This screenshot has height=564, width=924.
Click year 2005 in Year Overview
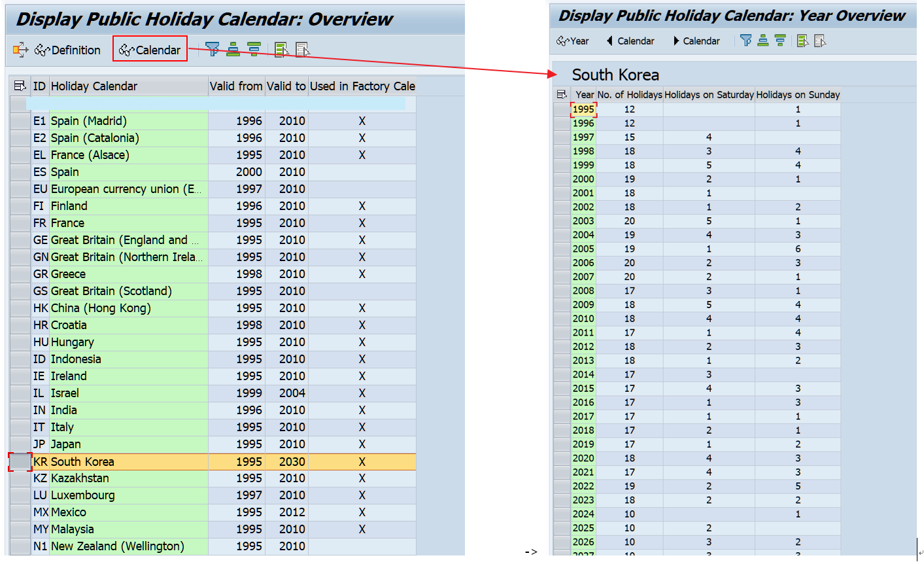[583, 249]
